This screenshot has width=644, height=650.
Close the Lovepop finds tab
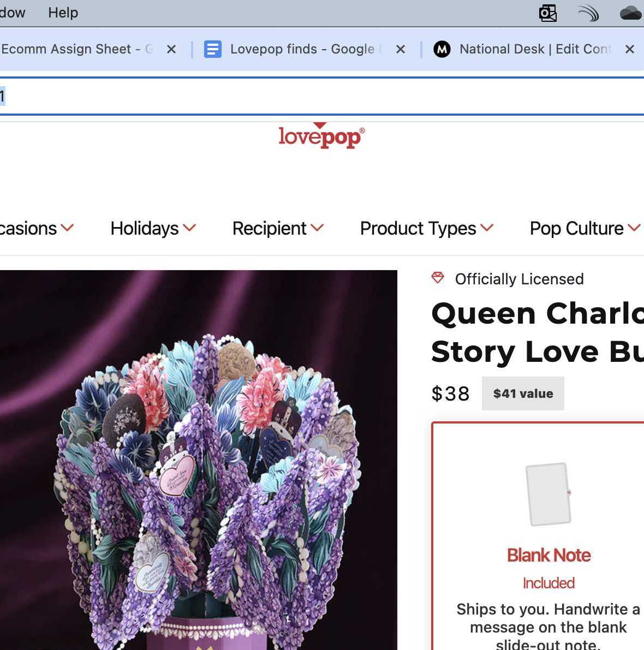401,49
